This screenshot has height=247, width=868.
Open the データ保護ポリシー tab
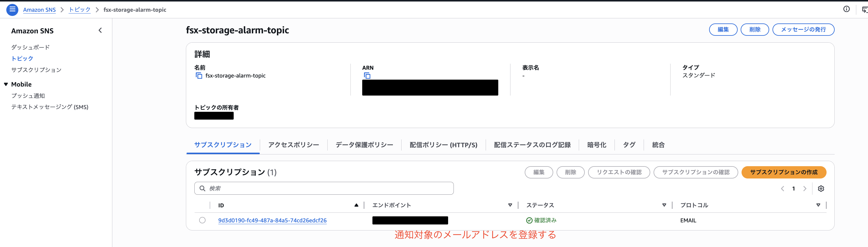[364, 145]
